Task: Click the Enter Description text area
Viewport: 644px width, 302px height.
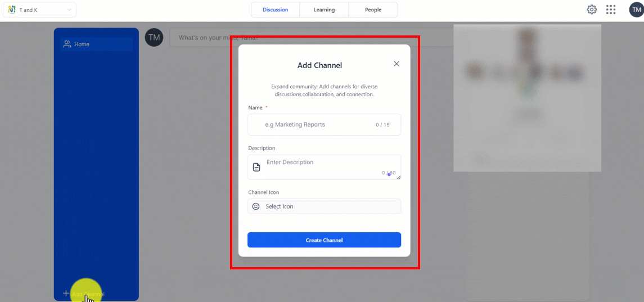Action: tap(324, 167)
